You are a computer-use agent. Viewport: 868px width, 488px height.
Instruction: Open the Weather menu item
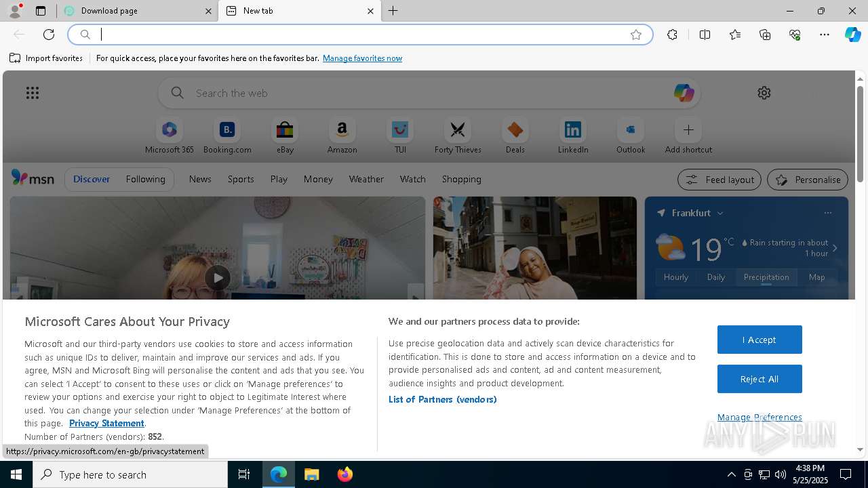point(366,179)
